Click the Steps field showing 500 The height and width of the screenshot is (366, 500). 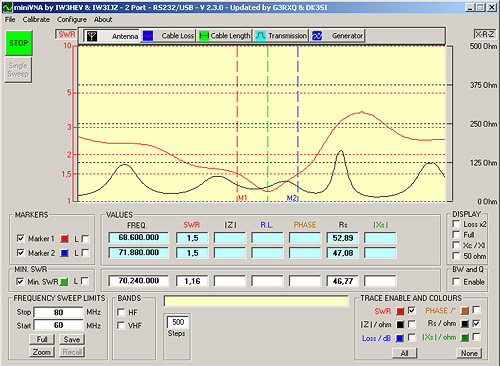pos(178,322)
